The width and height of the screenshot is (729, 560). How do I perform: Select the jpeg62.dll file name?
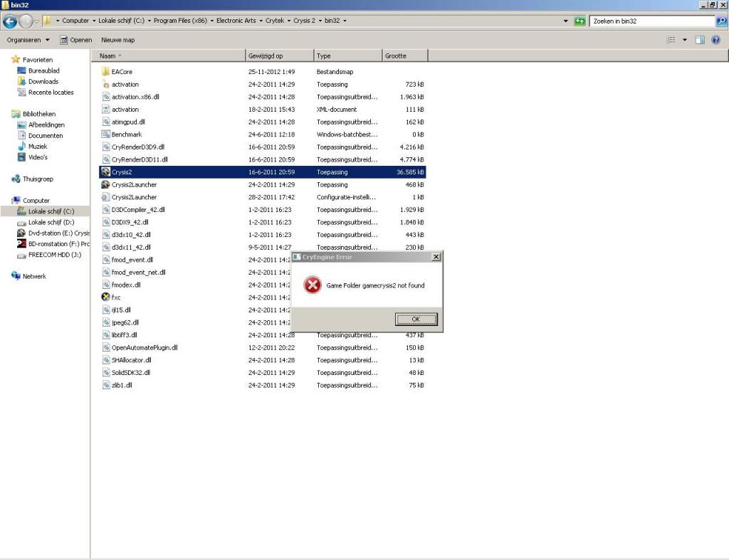coord(125,322)
